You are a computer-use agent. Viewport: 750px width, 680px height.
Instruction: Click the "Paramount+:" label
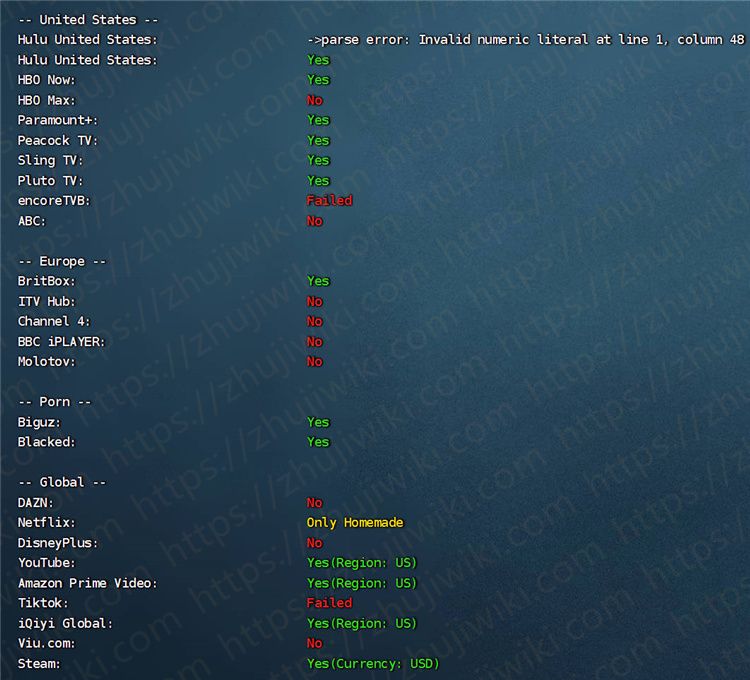click(x=58, y=120)
